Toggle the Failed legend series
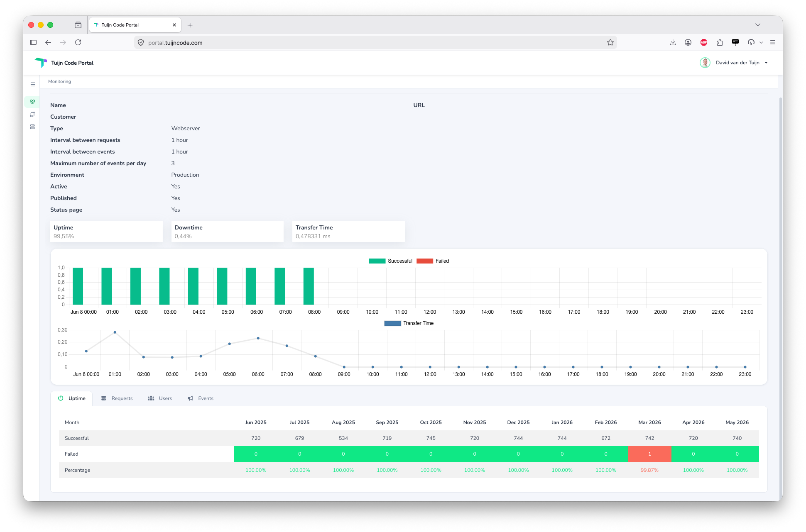 tap(433, 261)
